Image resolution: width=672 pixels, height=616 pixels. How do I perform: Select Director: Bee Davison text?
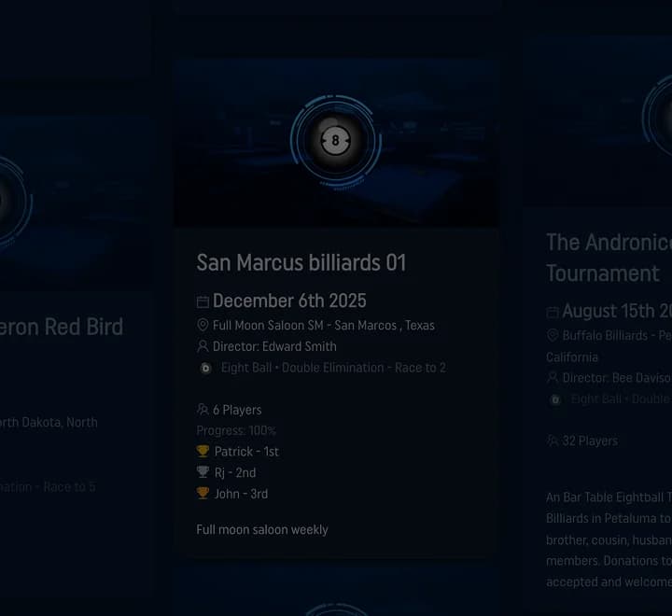point(617,378)
